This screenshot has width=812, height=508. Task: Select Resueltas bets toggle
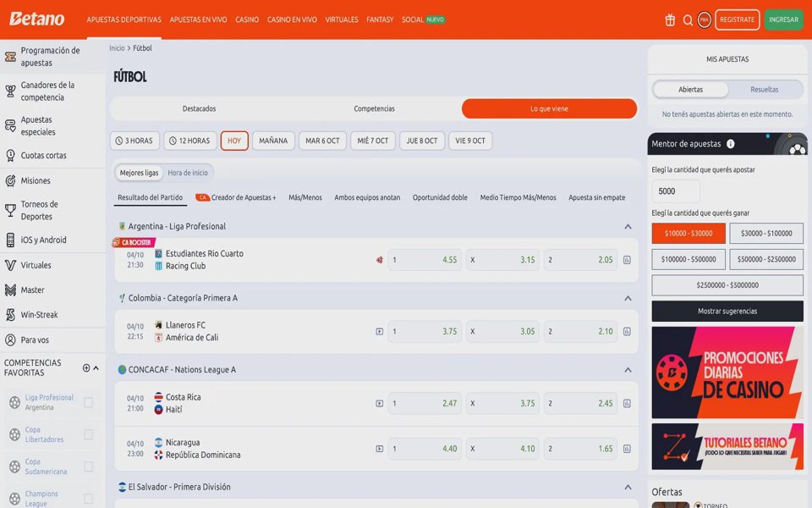click(x=765, y=89)
